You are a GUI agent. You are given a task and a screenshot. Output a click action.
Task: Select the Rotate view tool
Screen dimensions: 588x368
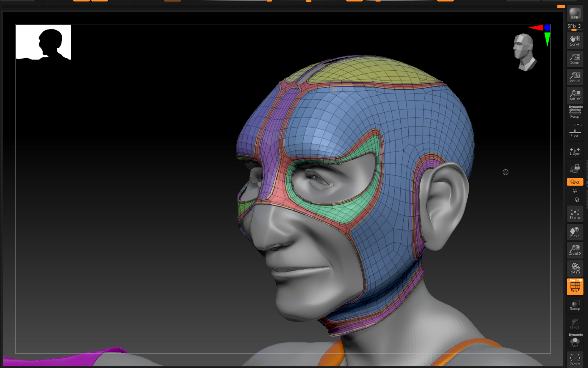pyautogui.click(x=575, y=268)
